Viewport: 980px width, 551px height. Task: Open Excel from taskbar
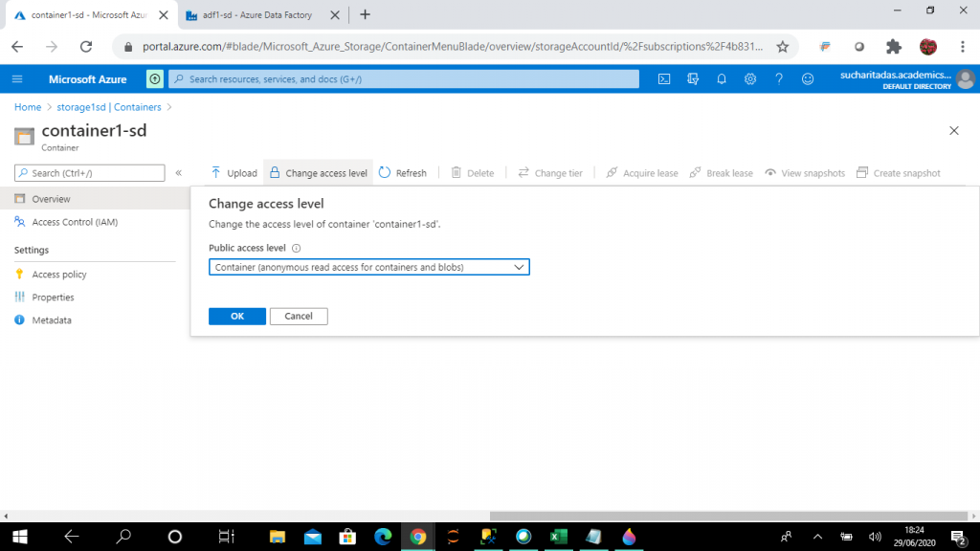coord(558,537)
